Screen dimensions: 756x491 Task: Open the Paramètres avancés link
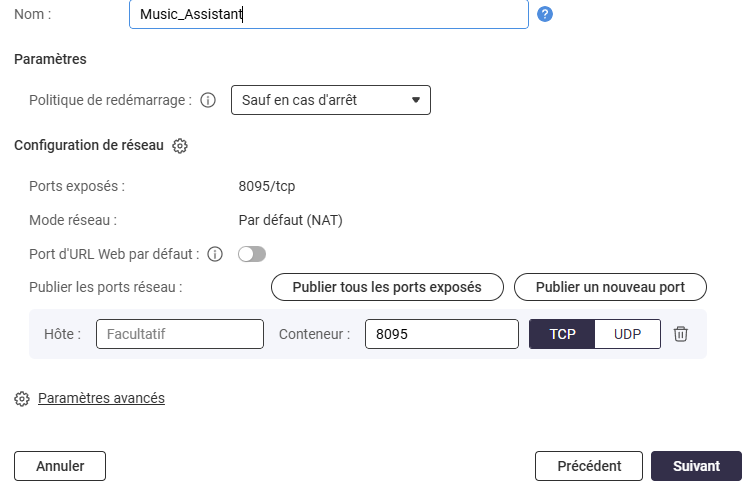pyautogui.click(x=101, y=398)
